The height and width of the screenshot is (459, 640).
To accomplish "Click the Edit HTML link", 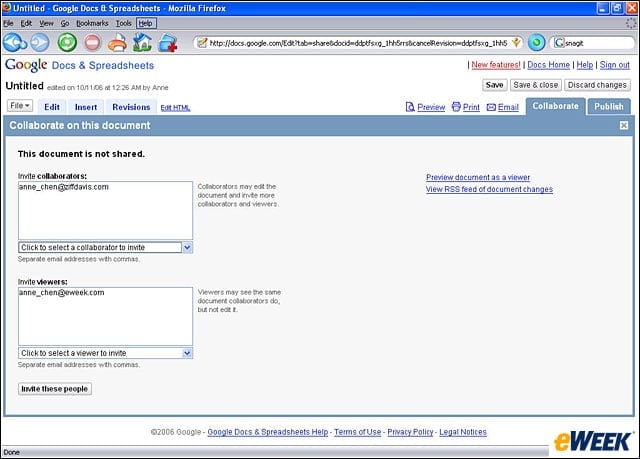I will click(x=175, y=108).
